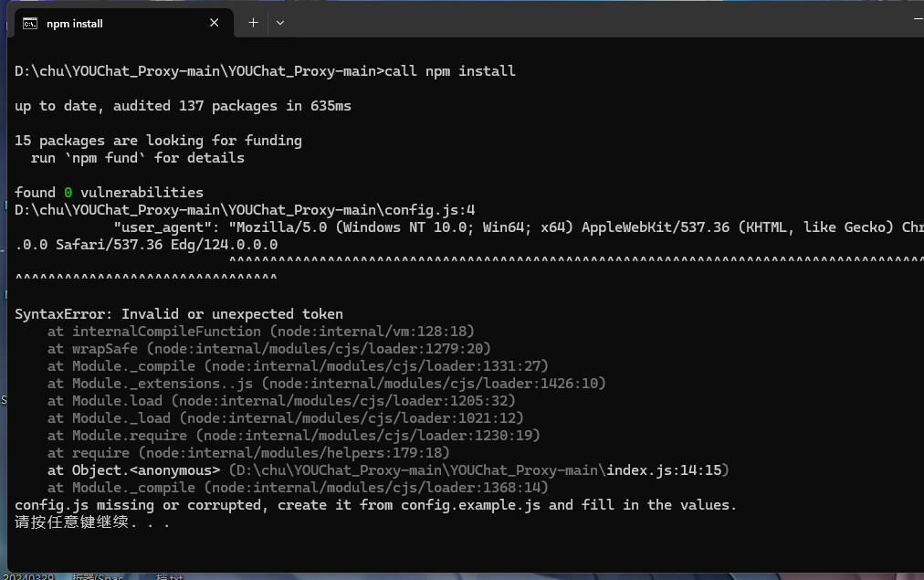Click the internalCompileFunction stack trace line

coord(260,332)
